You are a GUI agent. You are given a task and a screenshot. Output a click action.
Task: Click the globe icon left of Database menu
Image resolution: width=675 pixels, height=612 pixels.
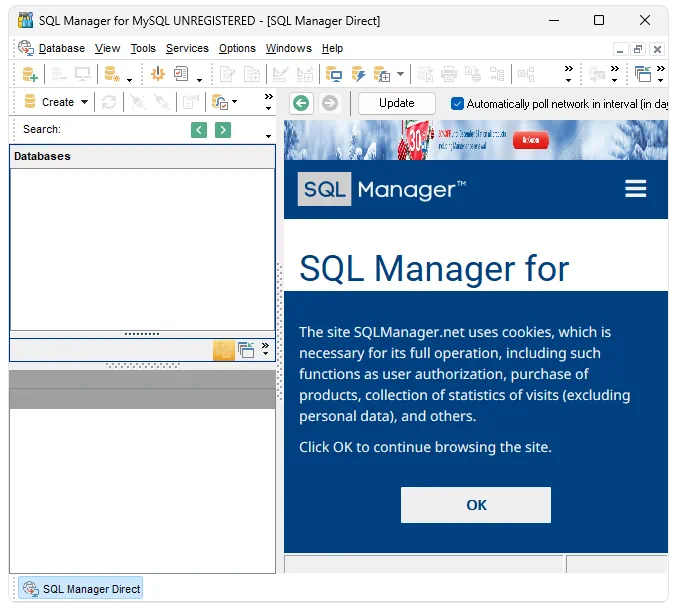26,48
